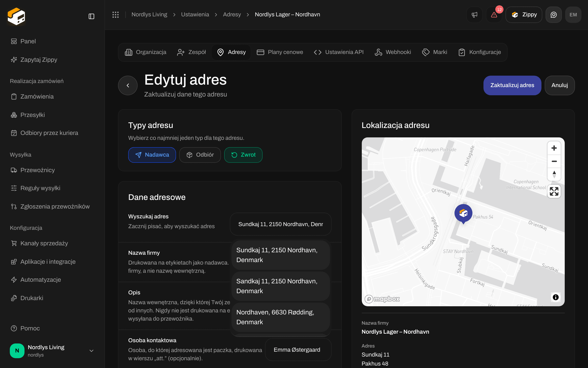The width and height of the screenshot is (588, 368).
Task: Open the apps grid menu
Action: 115,15
